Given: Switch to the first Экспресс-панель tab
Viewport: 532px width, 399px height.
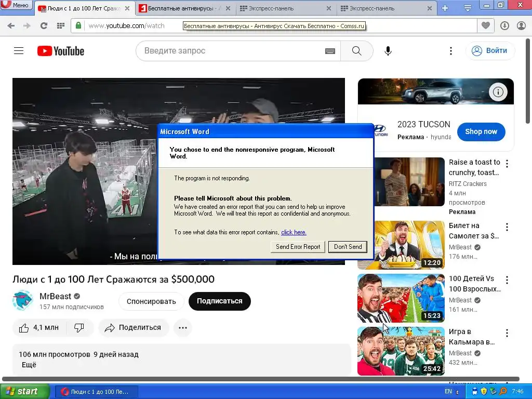Looking at the screenshot, I should [x=286, y=8].
